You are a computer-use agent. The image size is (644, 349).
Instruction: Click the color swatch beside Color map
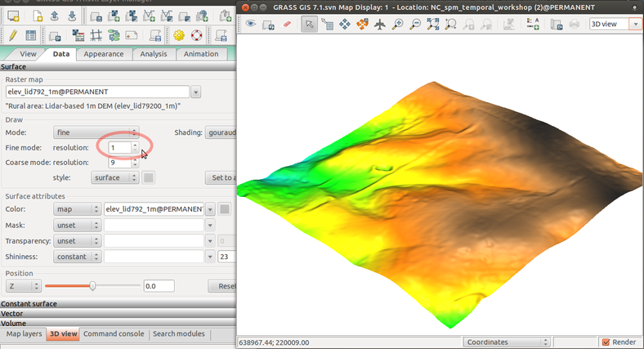click(x=224, y=209)
